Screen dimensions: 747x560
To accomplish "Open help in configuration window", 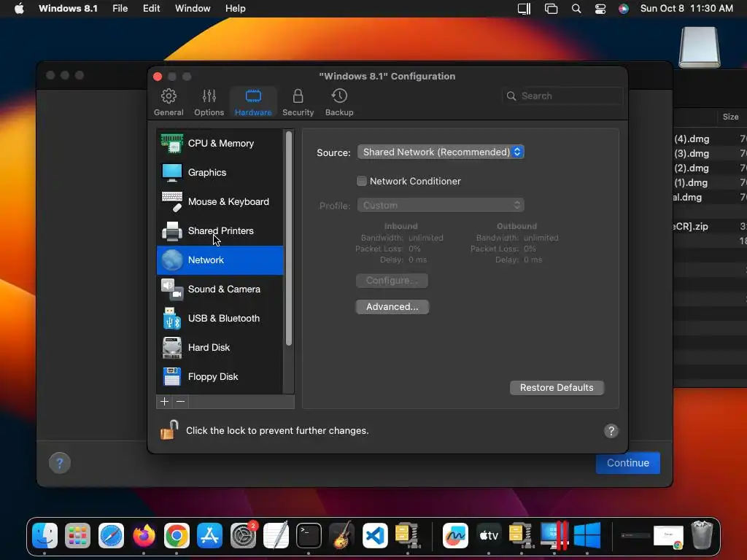I will [x=611, y=431].
